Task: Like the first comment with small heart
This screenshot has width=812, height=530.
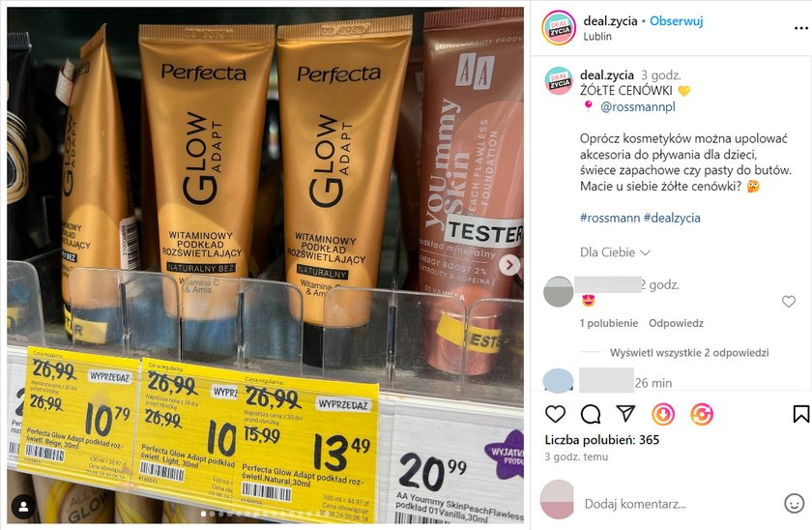Action: click(x=788, y=301)
